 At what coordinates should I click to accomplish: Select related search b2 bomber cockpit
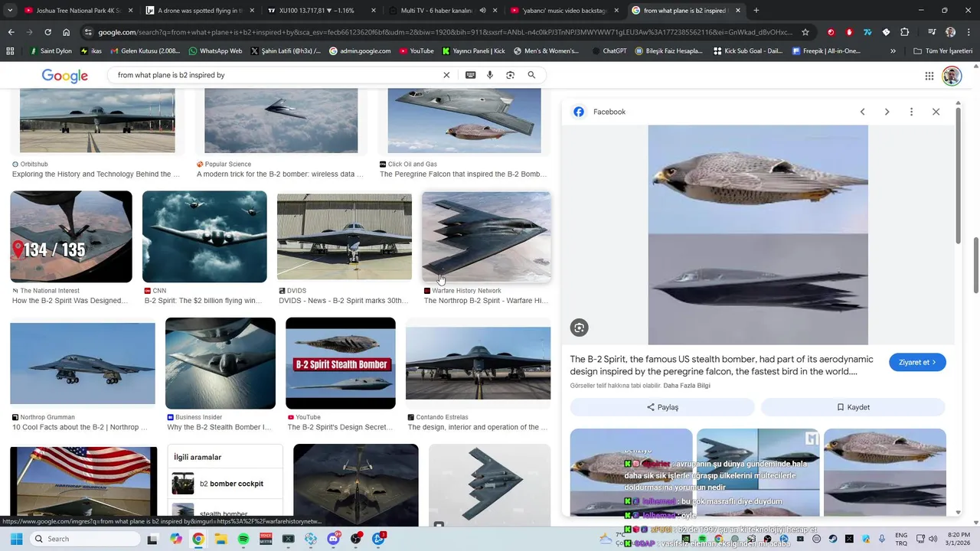pos(225,484)
